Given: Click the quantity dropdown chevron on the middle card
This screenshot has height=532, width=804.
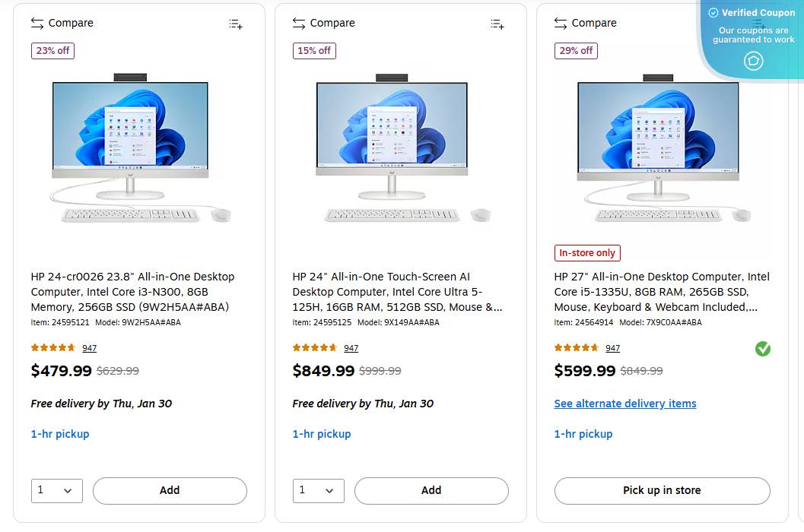Looking at the screenshot, I should tap(329, 491).
